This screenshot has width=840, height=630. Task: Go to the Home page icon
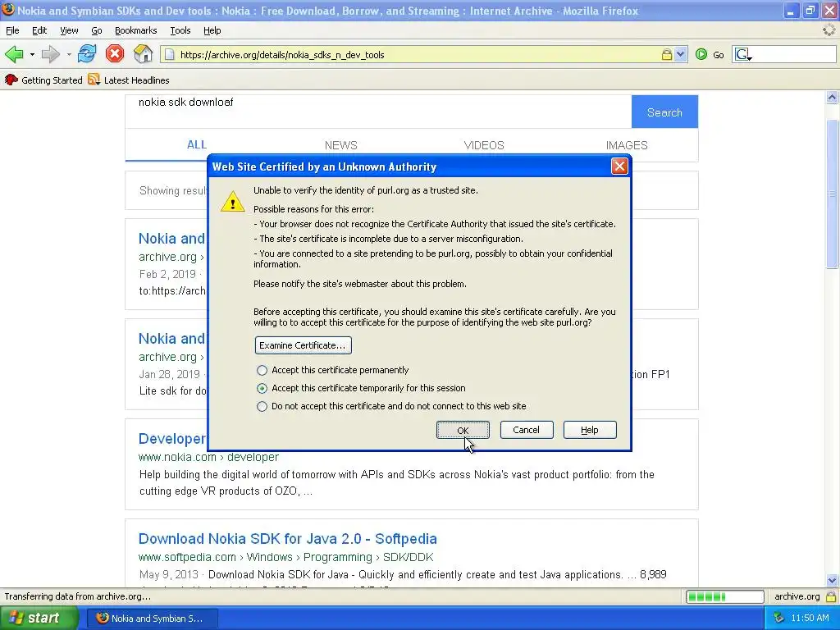(x=143, y=54)
